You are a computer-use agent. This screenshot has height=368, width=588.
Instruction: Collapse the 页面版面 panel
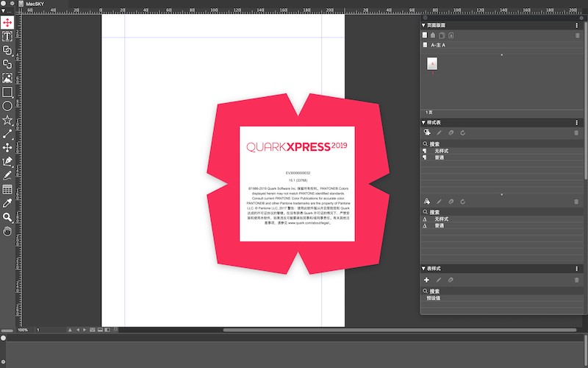tap(423, 25)
